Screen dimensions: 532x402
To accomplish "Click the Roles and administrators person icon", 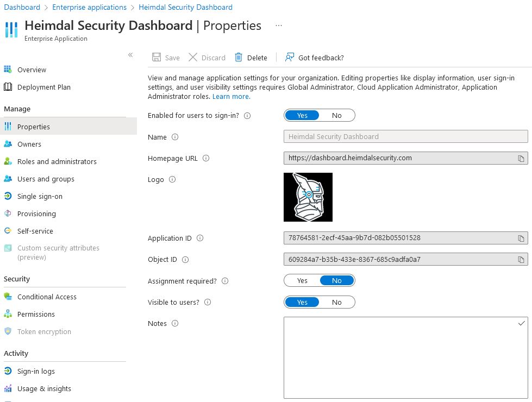I will point(8,161).
